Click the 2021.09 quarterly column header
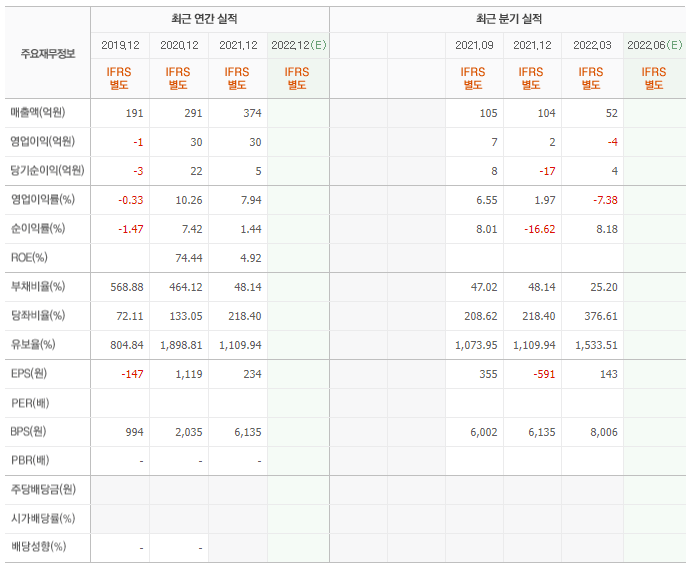The height and width of the screenshot is (567, 695). [x=474, y=45]
